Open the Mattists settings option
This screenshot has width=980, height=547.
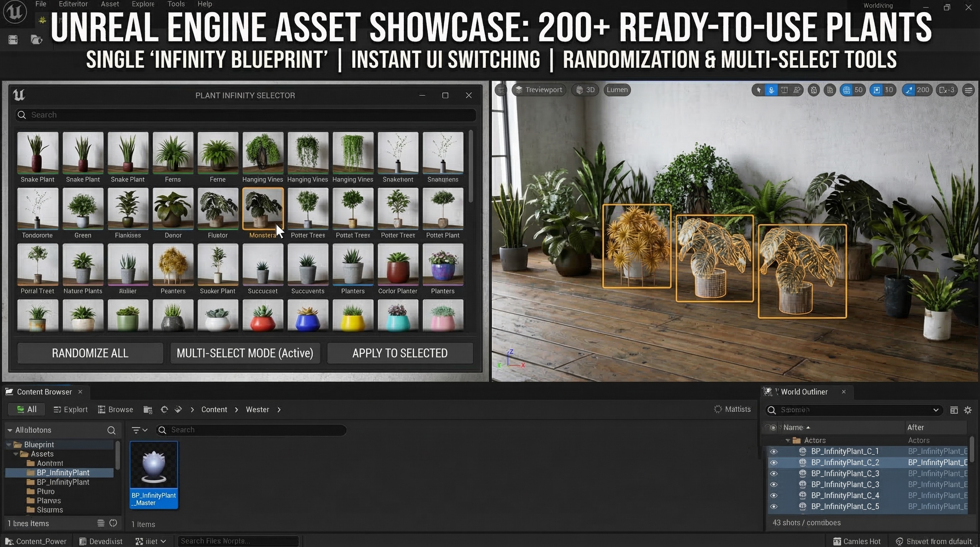point(732,409)
